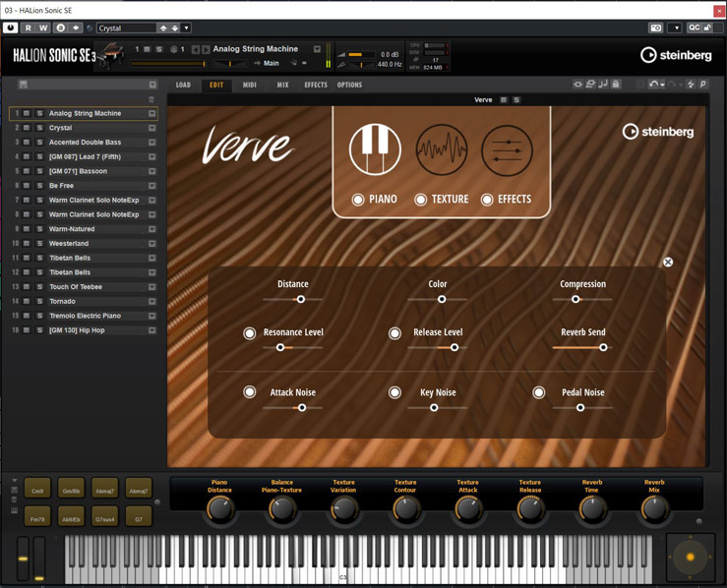Trigger the G7 chord pad
This screenshot has width=727, height=588.
tap(139, 516)
